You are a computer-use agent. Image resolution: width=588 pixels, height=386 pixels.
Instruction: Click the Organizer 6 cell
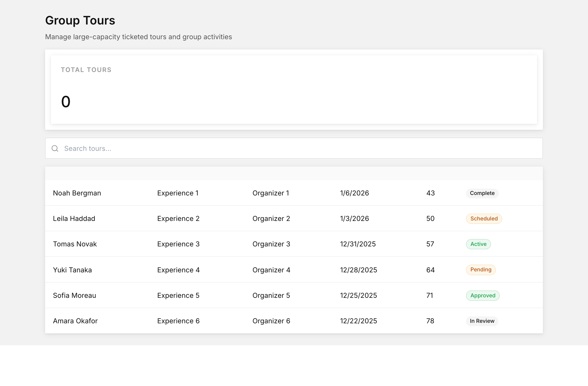(271, 321)
